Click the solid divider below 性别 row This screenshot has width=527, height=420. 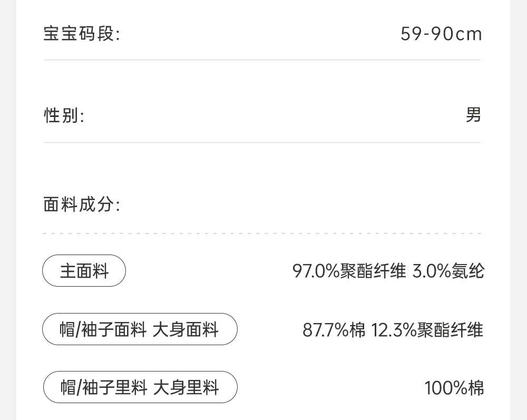coord(262,142)
